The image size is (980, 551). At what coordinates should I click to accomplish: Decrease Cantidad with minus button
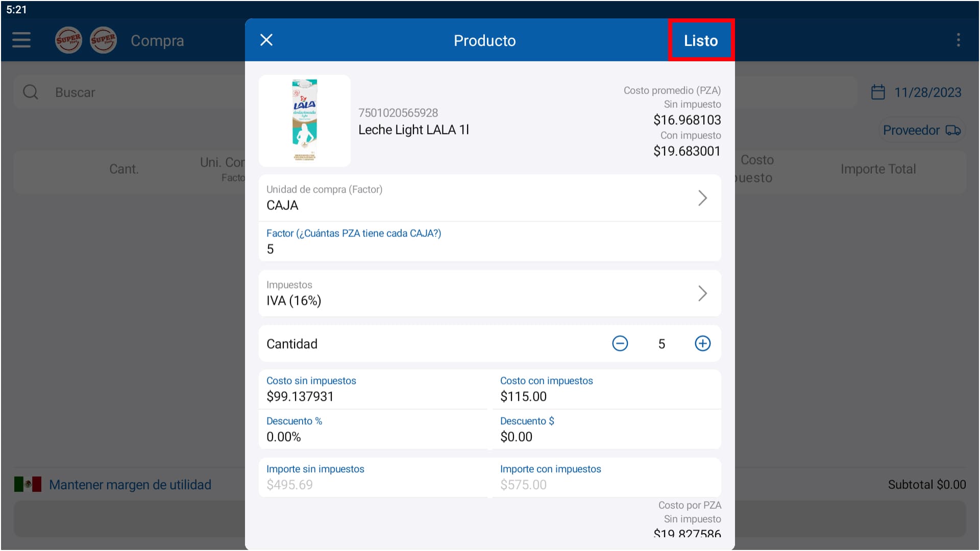click(620, 344)
